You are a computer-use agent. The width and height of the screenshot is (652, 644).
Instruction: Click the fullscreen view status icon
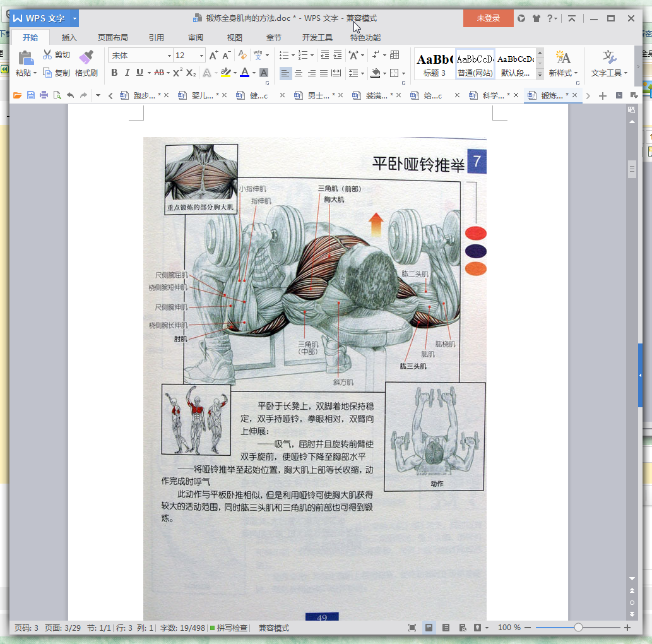(x=412, y=628)
